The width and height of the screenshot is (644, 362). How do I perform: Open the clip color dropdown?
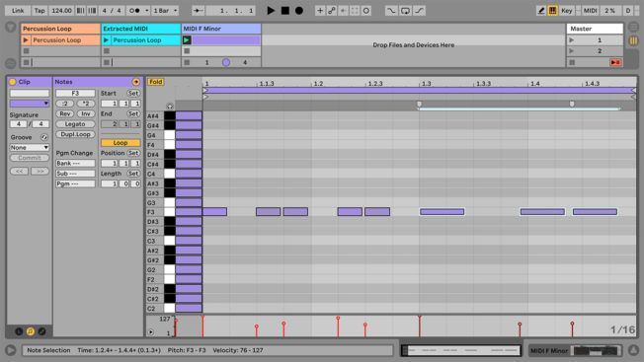pyautogui.click(x=30, y=104)
